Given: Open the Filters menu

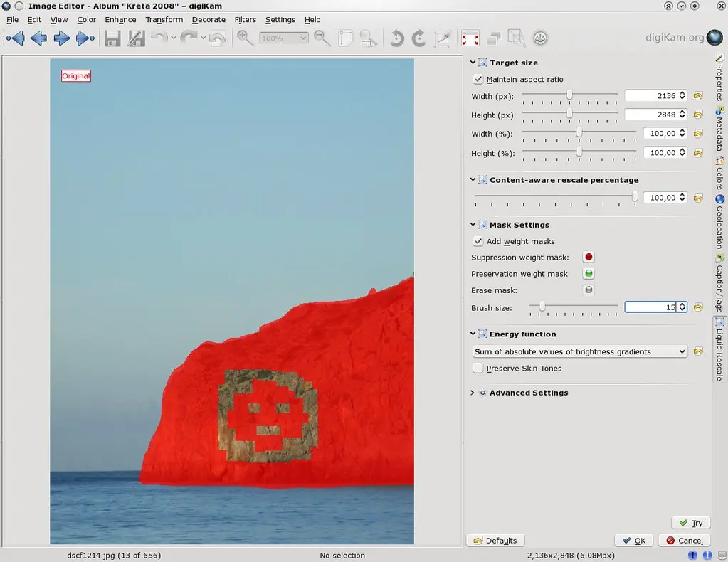Looking at the screenshot, I should tap(245, 20).
